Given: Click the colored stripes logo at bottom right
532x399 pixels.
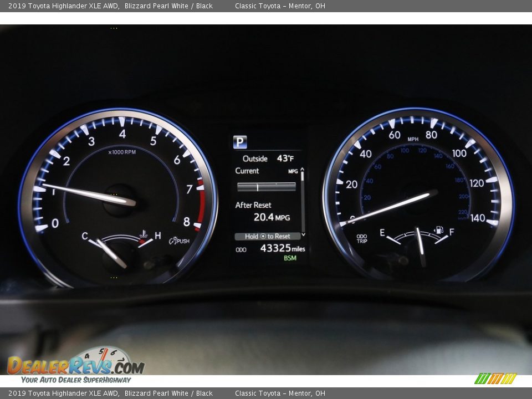Looking at the screenshot, I should tap(495, 378).
